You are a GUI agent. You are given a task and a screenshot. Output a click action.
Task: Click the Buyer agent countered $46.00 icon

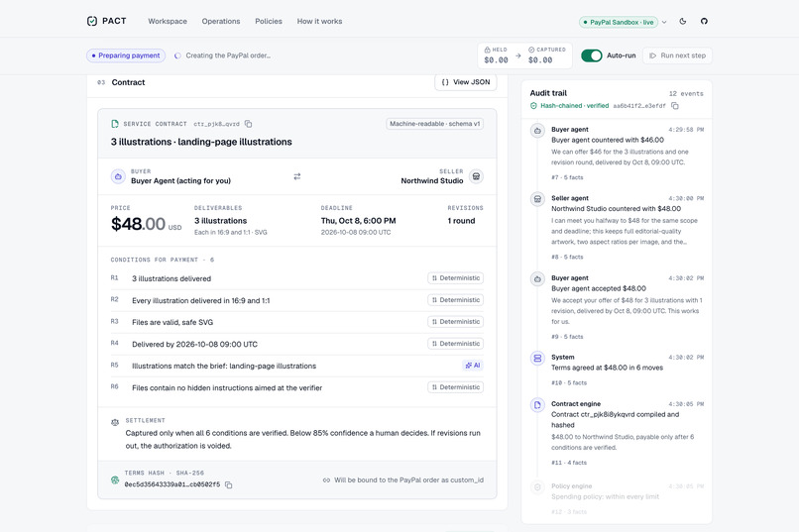[537, 131]
